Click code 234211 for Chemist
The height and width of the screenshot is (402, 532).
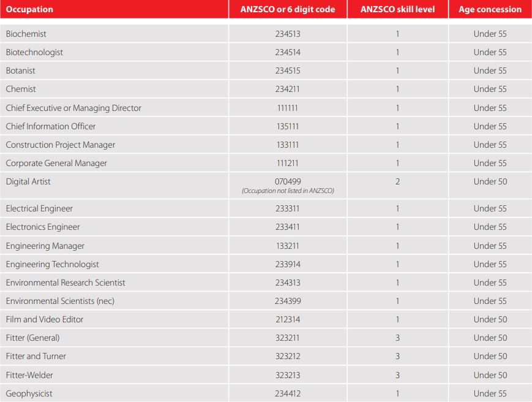[x=287, y=89]
